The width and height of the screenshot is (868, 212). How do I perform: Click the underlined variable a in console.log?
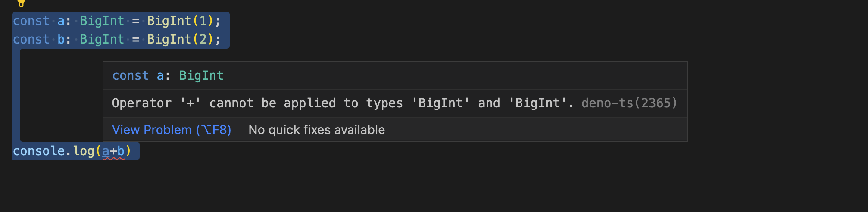pos(106,151)
